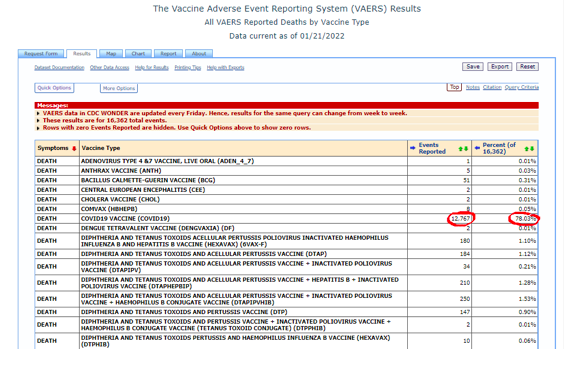Select COVID19 Vaccine (COVID19) vaccine name
Image resolution: width=571 pixels, height=367 pixels.
point(125,218)
